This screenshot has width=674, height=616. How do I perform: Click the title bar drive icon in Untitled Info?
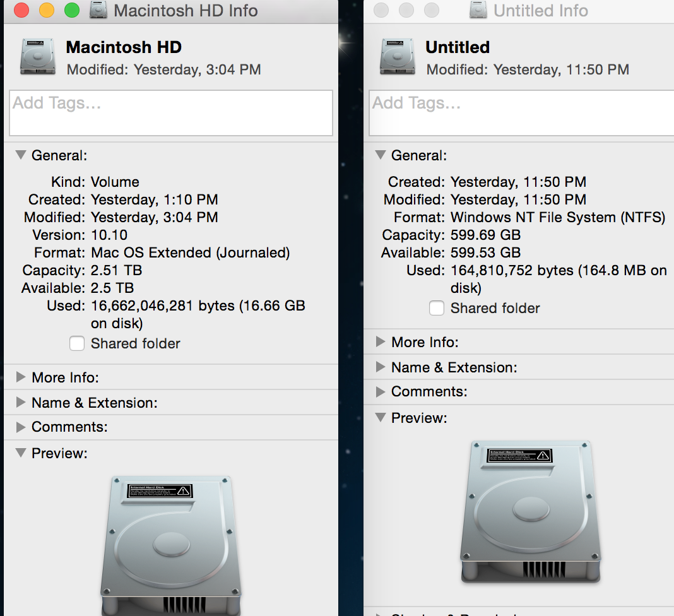click(478, 10)
